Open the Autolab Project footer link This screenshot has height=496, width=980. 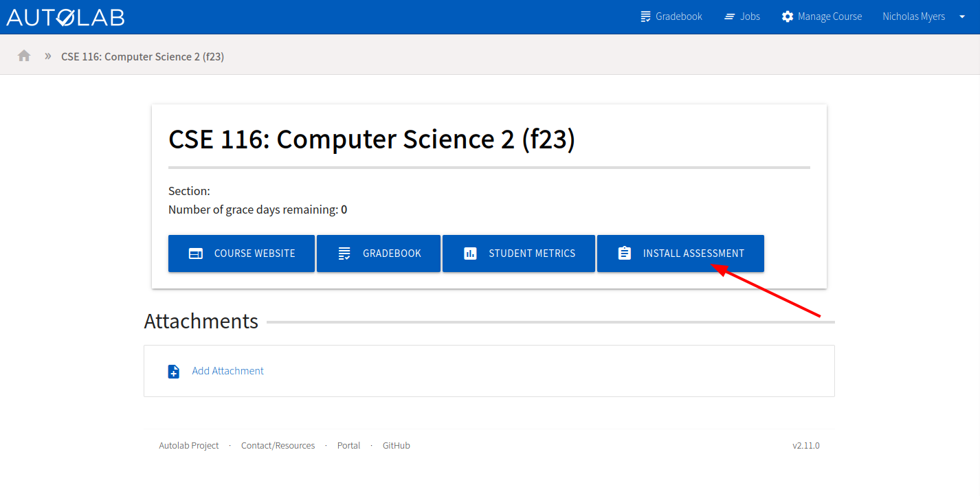click(x=189, y=445)
